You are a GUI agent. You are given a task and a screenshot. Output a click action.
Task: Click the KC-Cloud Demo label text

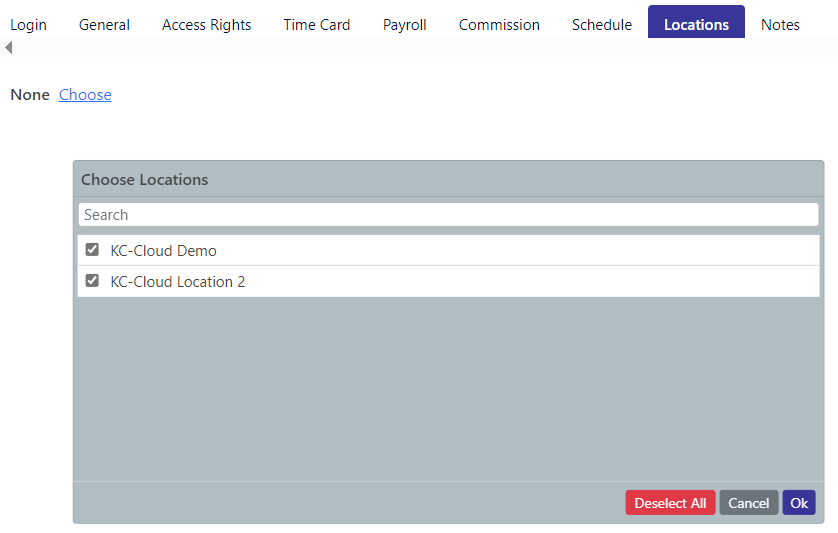pos(164,251)
